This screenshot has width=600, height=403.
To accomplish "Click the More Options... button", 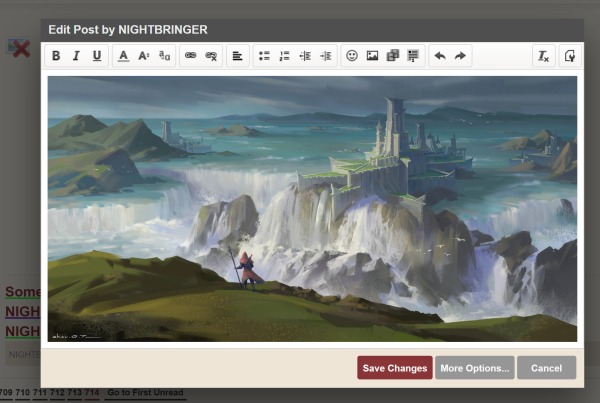I will click(x=475, y=368).
